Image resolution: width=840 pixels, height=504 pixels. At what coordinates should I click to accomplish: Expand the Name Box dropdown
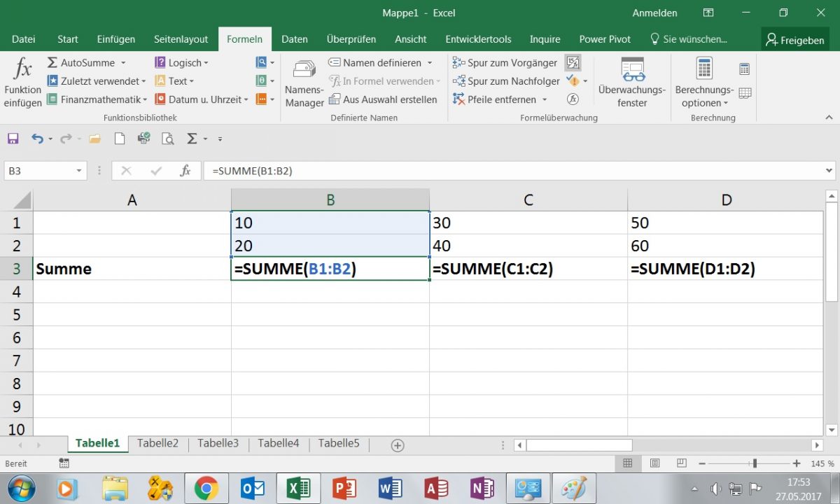click(x=78, y=170)
